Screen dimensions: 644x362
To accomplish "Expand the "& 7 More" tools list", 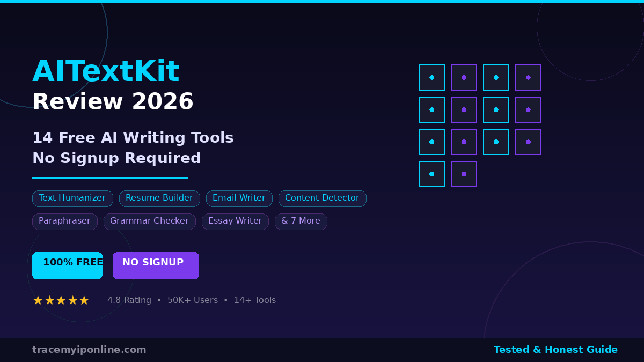I will click(301, 221).
